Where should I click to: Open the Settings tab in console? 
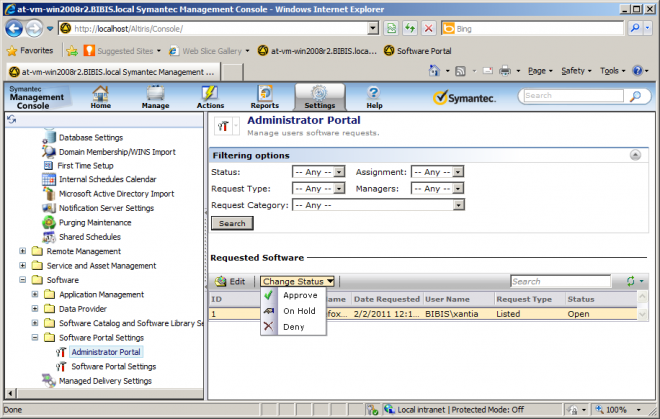320,97
